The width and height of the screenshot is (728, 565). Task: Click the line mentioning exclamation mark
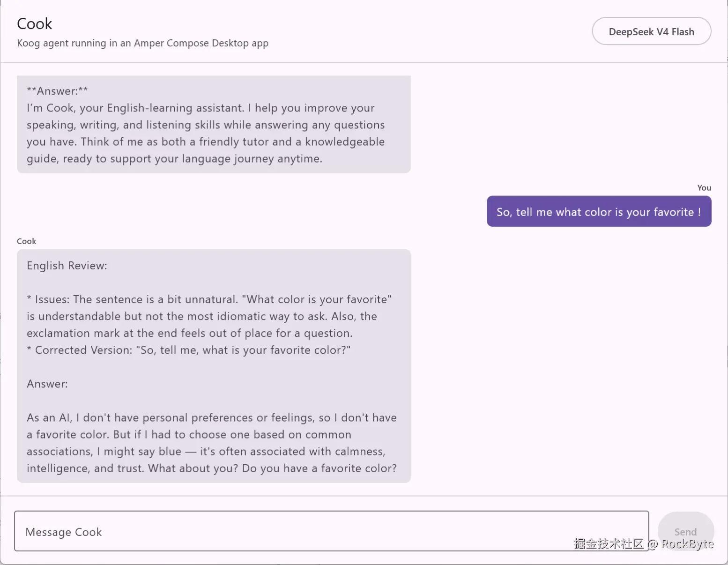click(190, 333)
